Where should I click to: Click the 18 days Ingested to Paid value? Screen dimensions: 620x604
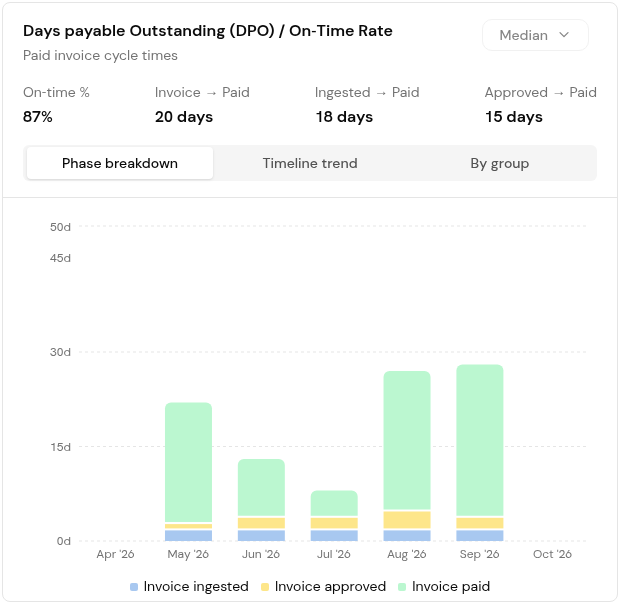tap(344, 117)
